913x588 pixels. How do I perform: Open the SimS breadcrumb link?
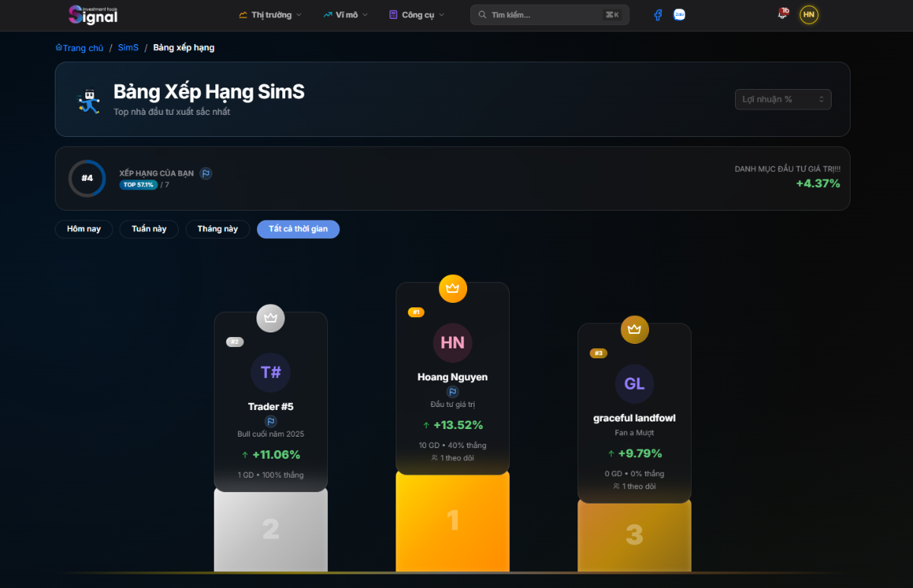(128, 48)
